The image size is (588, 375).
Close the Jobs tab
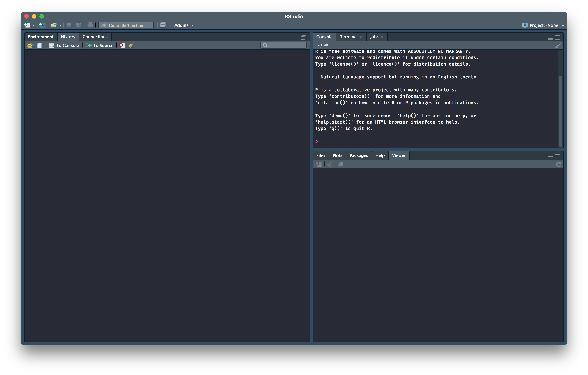[382, 37]
